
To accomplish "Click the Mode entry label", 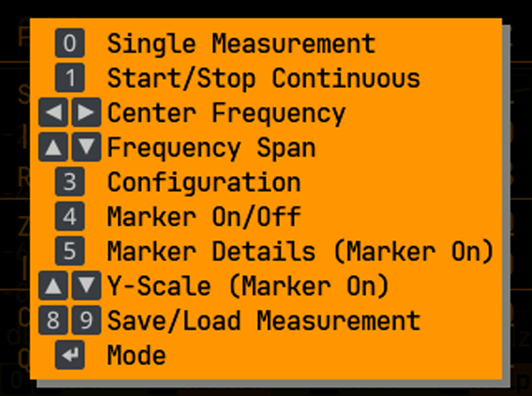I will [x=136, y=356].
